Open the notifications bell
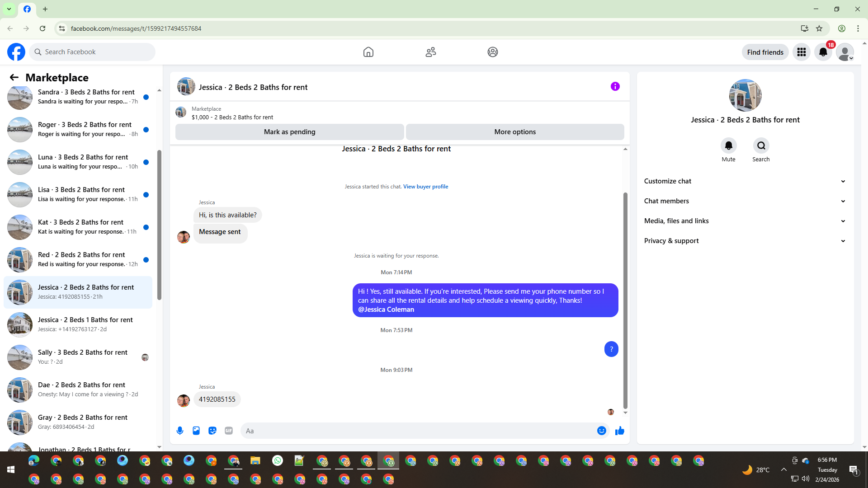868x488 pixels. 823,52
